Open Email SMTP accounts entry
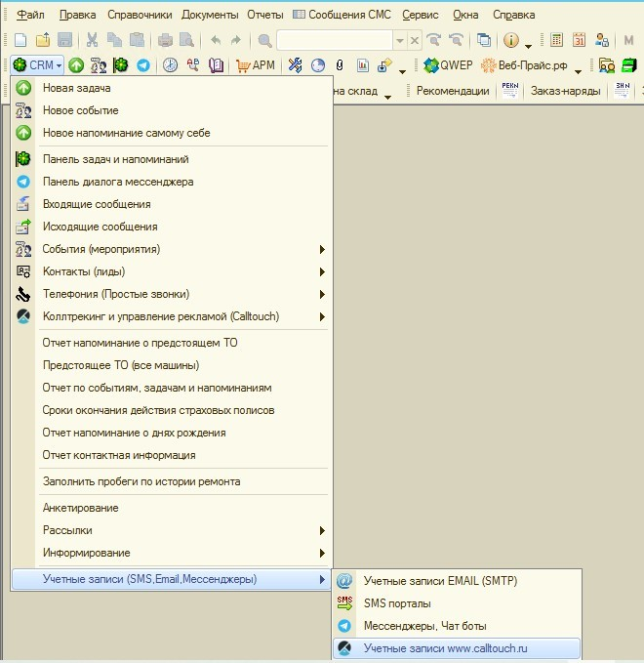This screenshot has height=663, width=644. click(x=440, y=581)
